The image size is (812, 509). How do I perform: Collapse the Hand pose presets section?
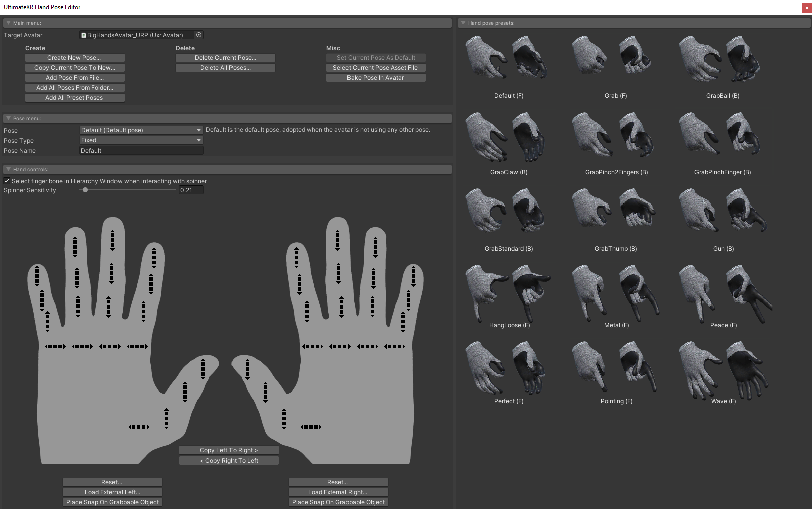[463, 23]
